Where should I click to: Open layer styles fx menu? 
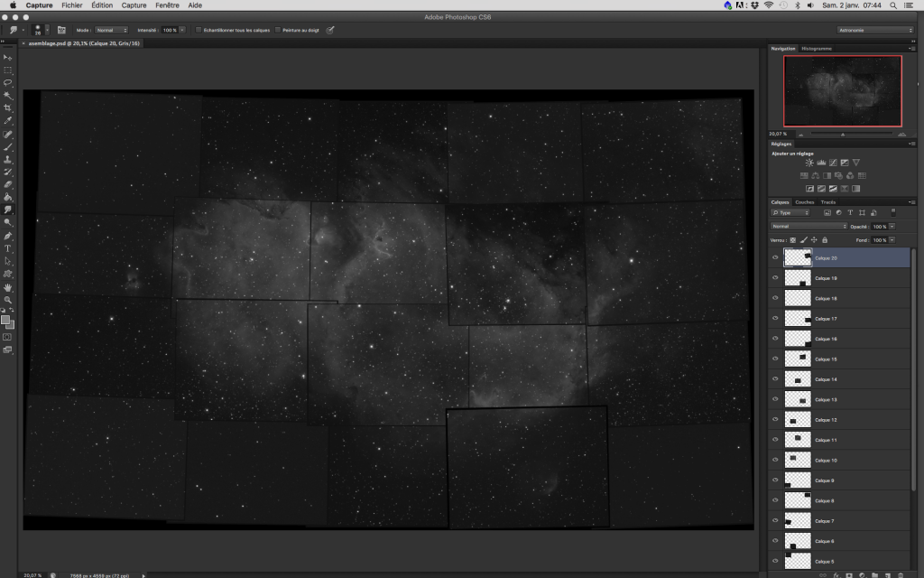point(836,575)
